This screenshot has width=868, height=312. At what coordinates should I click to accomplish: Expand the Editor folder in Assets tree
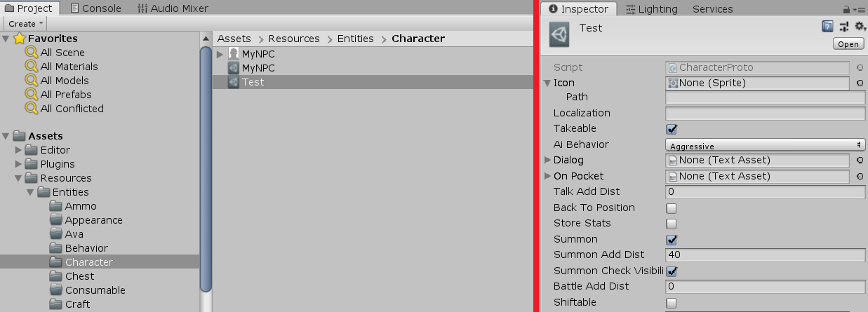pos(19,150)
